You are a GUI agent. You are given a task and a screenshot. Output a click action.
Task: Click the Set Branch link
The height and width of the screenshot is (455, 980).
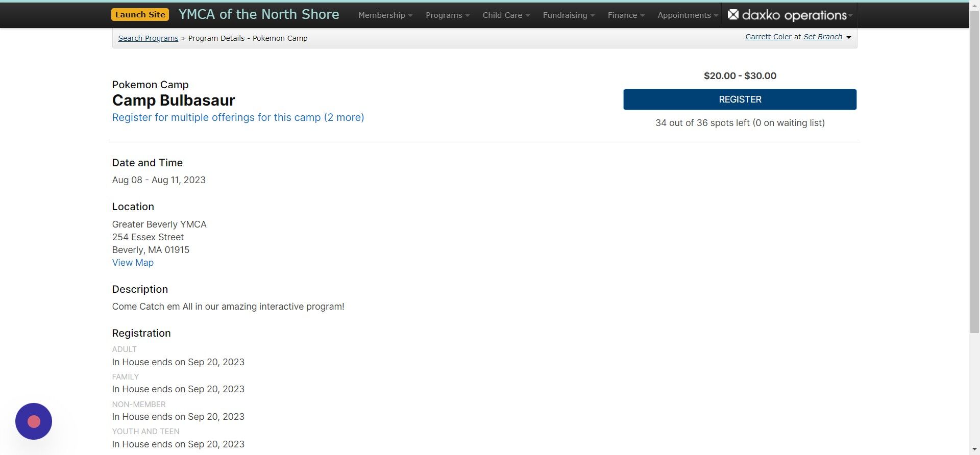[823, 37]
